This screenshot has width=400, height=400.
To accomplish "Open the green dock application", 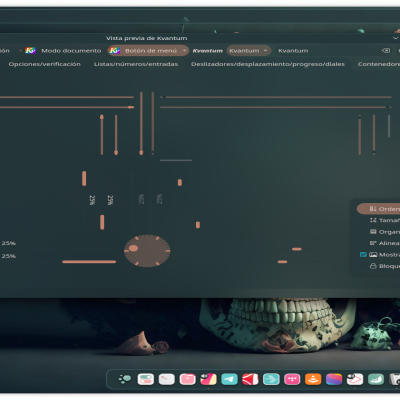I will coord(376,379).
